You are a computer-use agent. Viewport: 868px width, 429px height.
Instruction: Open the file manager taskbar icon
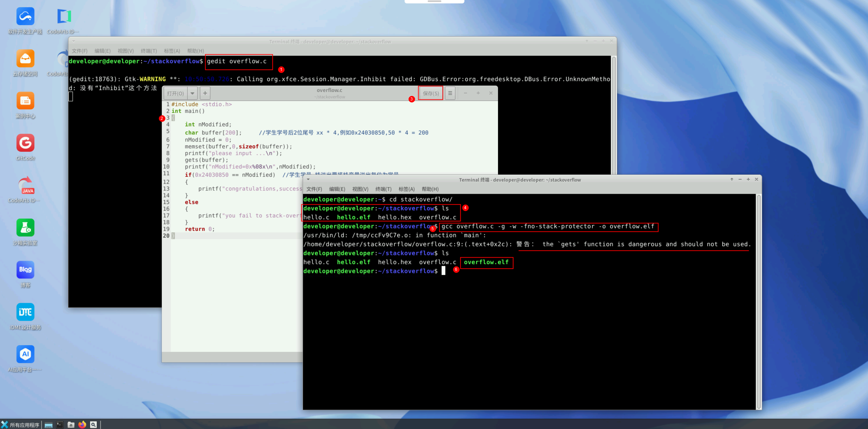pos(71,425)
